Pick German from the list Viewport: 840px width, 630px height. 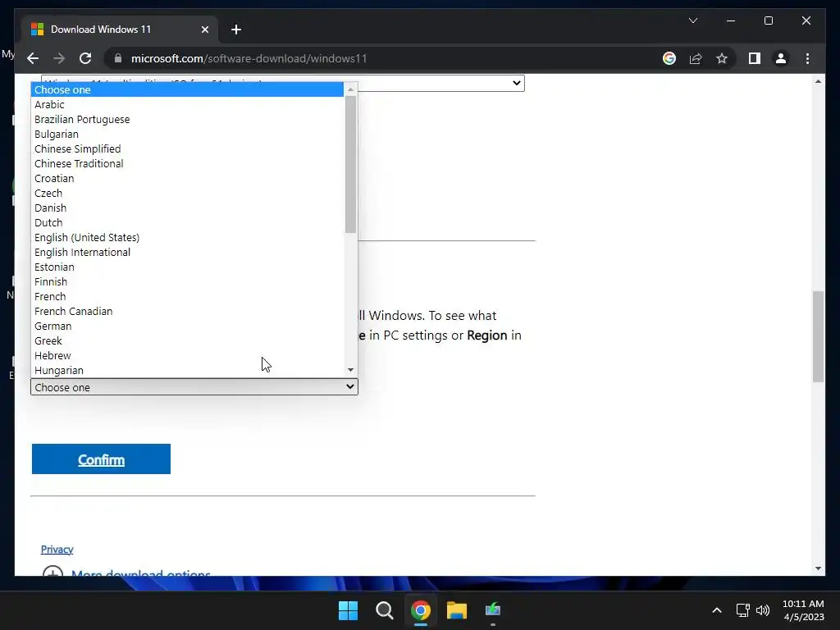pos(187,326)
